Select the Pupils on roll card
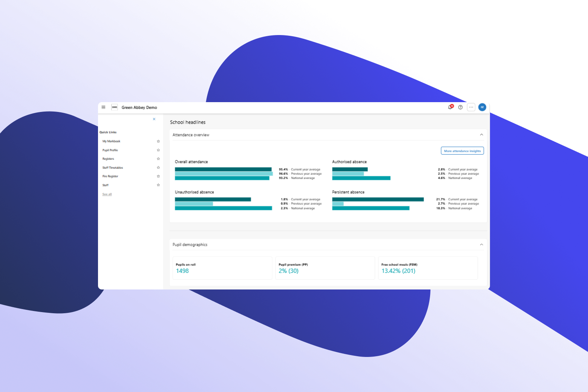 pos(222,268)
